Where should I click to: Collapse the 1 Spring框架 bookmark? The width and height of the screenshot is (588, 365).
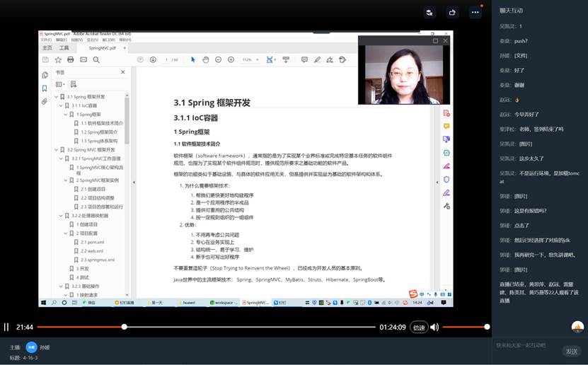pyautogui.click(x=65, y=115)
